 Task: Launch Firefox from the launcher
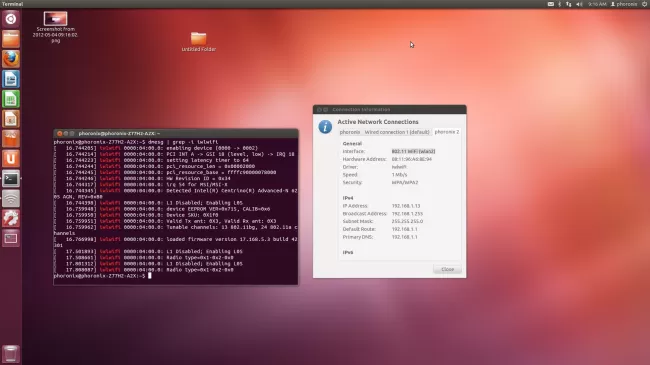pos(11,59)
